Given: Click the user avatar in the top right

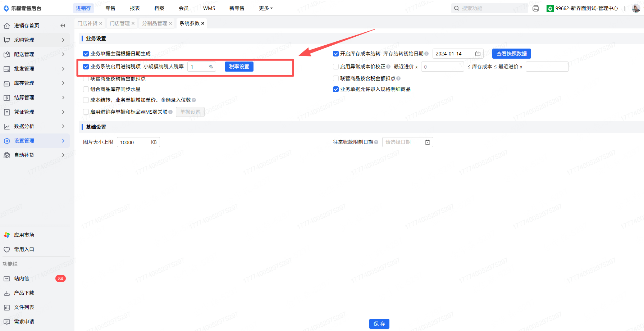Looking at the screenshot, I should click(x=636, y=8).
